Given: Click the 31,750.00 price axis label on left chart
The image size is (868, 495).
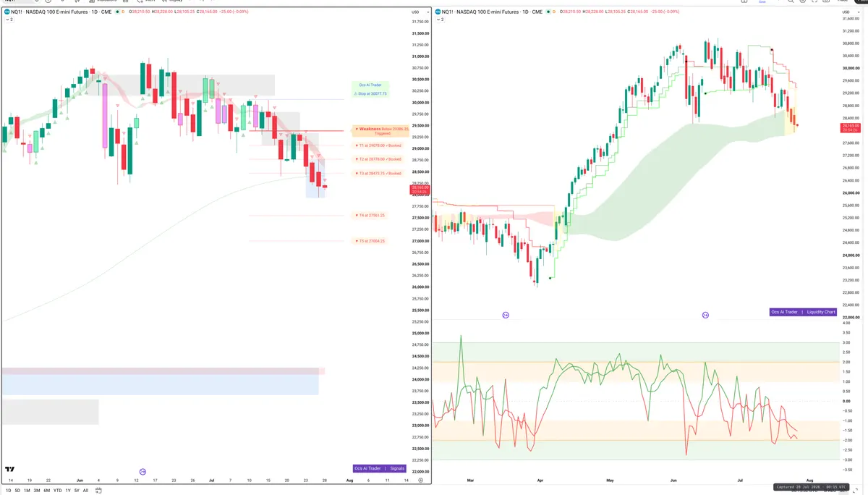Looking at the screenshot, I should click(x=420, y=22).
